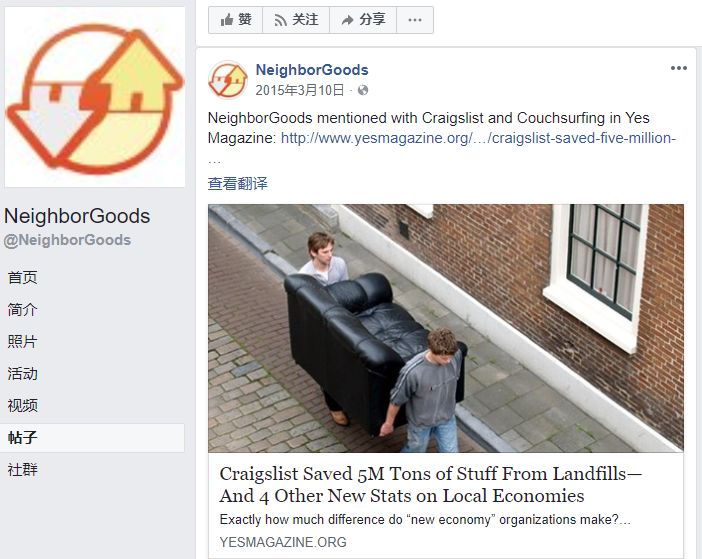Open the page toolbar more options ellipsis
Image resolution: width=702 pixels, height=559 pixels.
(415, 20)
